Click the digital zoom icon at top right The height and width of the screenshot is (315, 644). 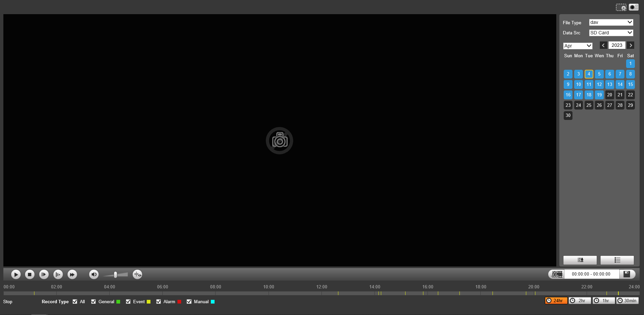click(x=621, y=7)
